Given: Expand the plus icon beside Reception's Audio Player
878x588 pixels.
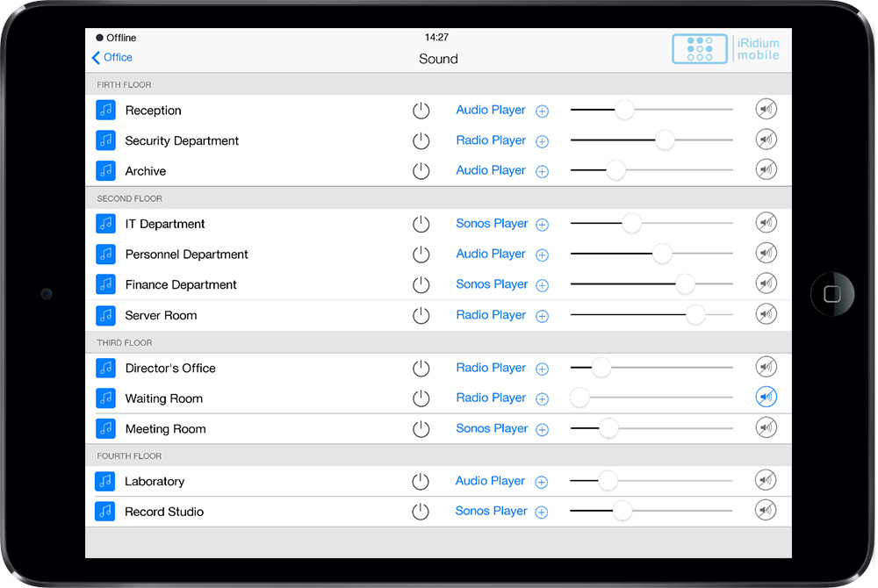Looking at the screenshot, I should click(x=542, y=111).
